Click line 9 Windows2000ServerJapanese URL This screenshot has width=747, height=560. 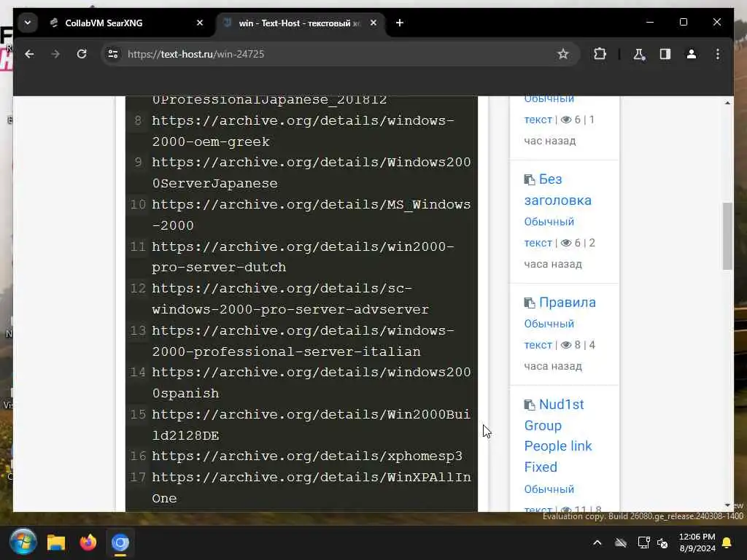click(x=311, y=172)
